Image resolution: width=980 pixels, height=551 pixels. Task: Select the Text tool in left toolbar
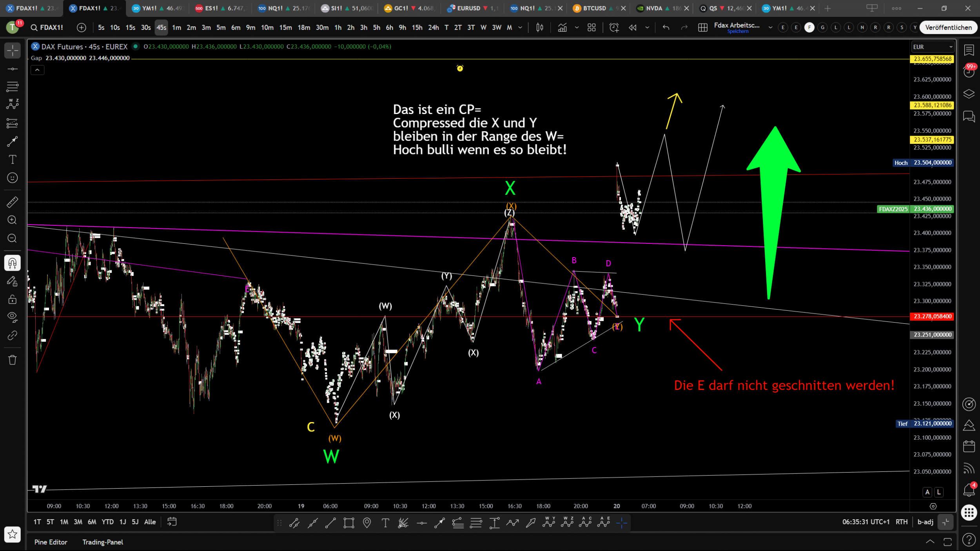click(12, 159)
